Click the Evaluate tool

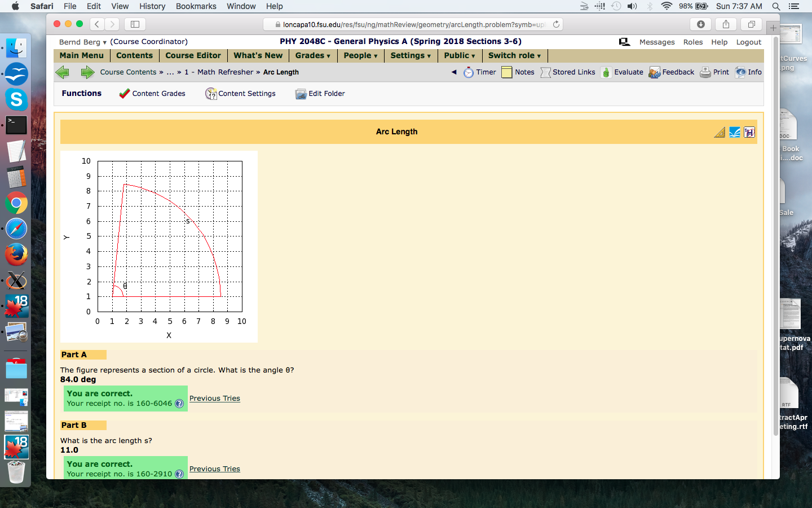[x=622, y=72]
